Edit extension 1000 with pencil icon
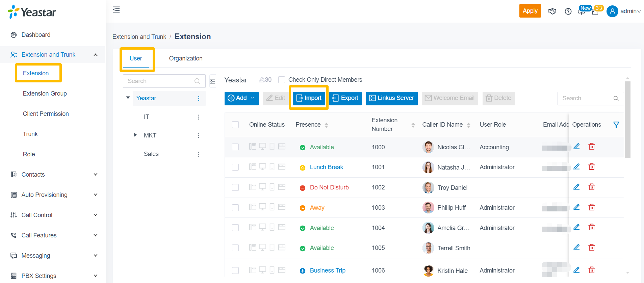 click(576, 147)
